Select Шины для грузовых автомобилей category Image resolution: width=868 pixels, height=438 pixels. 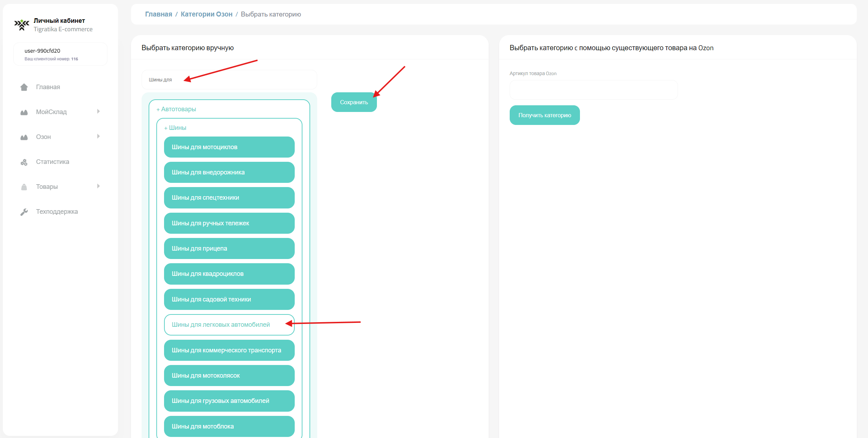(x=229, y=401)
